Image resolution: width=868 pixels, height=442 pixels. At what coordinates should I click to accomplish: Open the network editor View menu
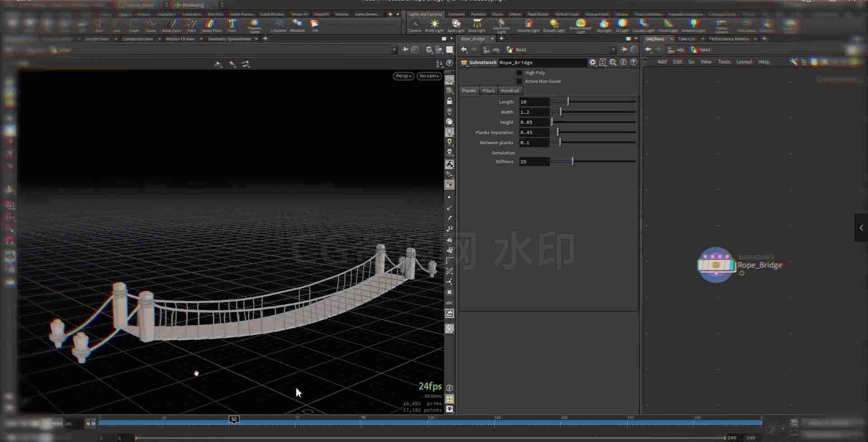(706, 62)
